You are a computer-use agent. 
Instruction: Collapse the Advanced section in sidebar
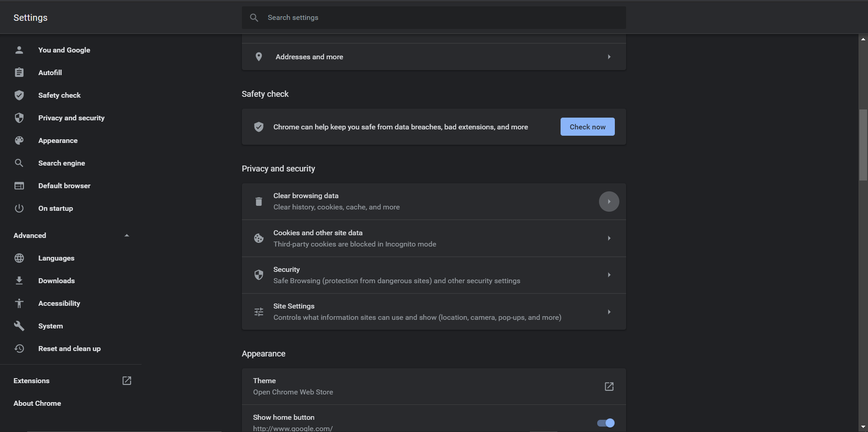coord(127,235)
